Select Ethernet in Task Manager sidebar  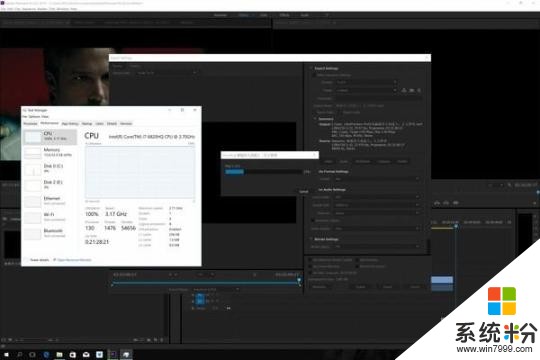point(50,201)
